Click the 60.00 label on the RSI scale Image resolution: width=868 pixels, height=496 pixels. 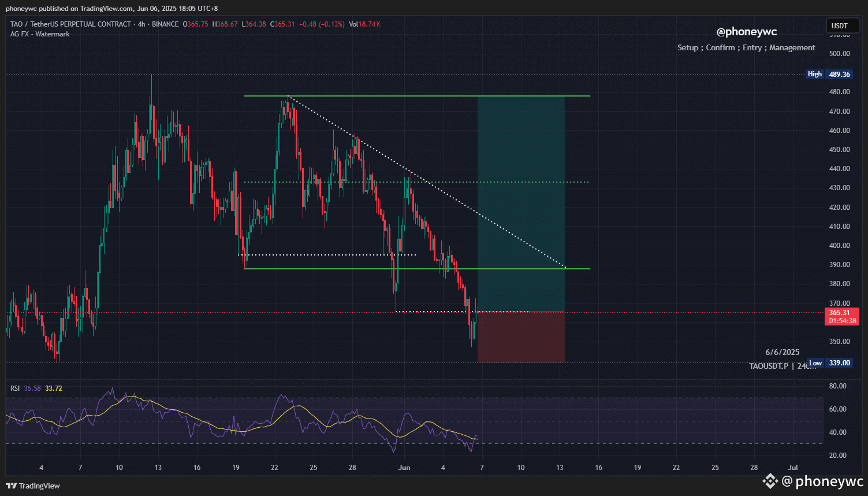coord(838,409)
